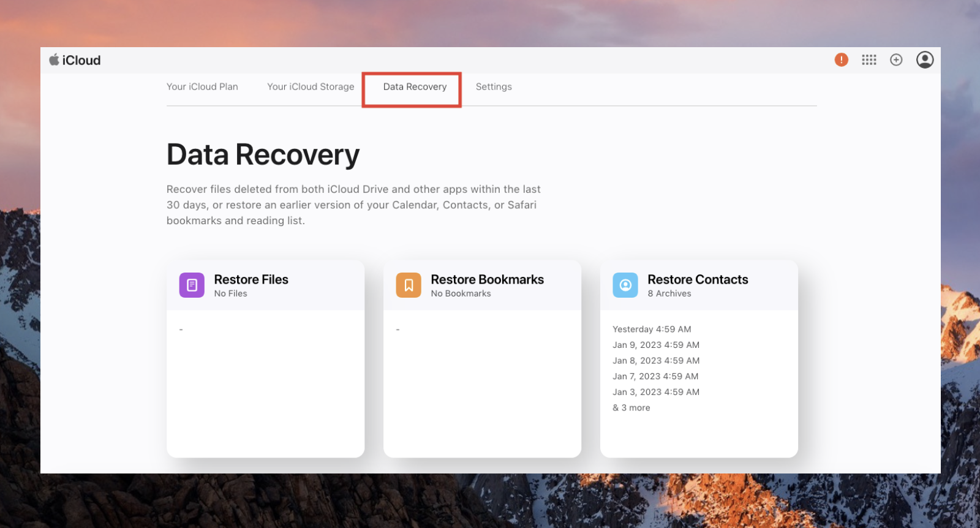Switch to Your iCloud Storage tab
Screen dimensions: 980x528
(x=311, y=87)
